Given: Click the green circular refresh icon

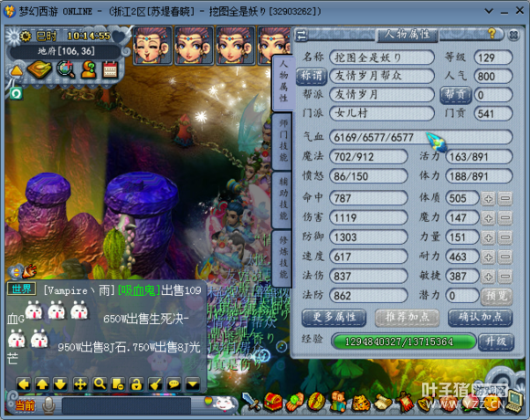Looking at the screenshot, I should click(16, 93).
